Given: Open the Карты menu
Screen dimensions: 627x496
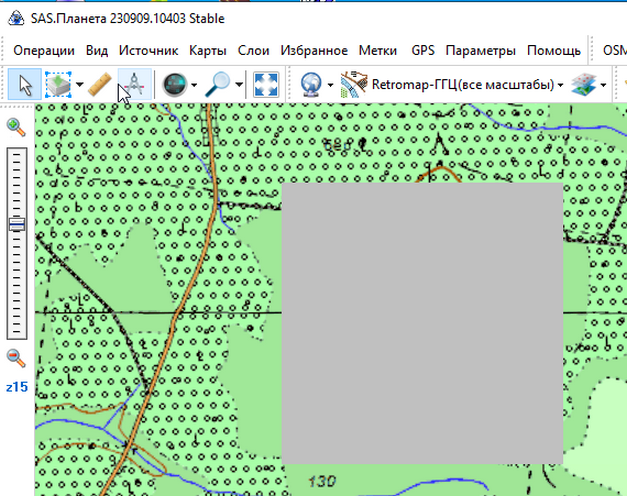Looking at the screenshot, I should [207, 50].
